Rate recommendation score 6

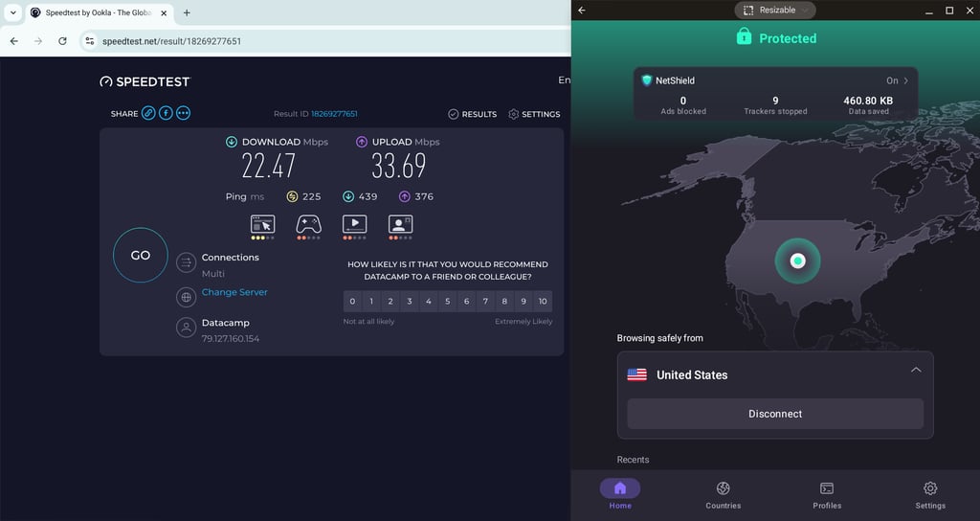pyautogui.click(x=466, y=302)
